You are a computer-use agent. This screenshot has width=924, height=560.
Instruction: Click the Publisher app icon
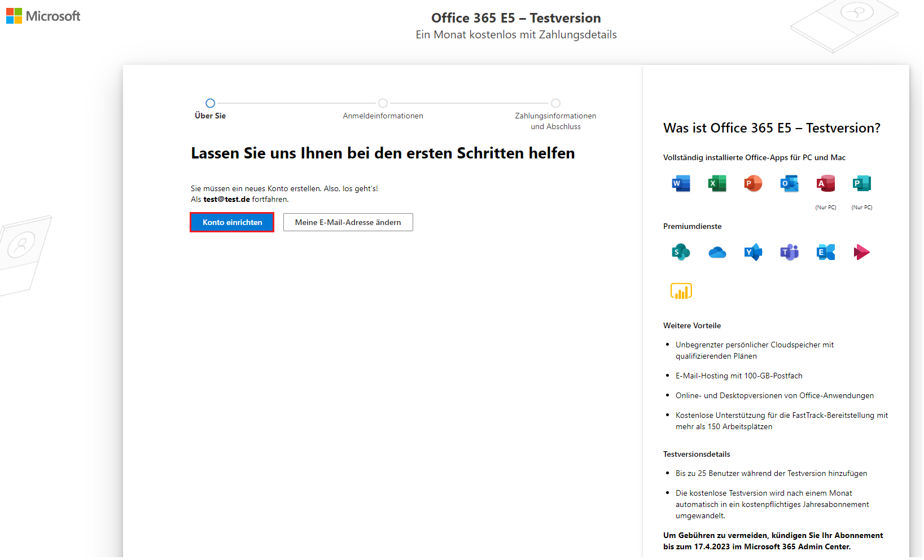(x=861, y=184)
